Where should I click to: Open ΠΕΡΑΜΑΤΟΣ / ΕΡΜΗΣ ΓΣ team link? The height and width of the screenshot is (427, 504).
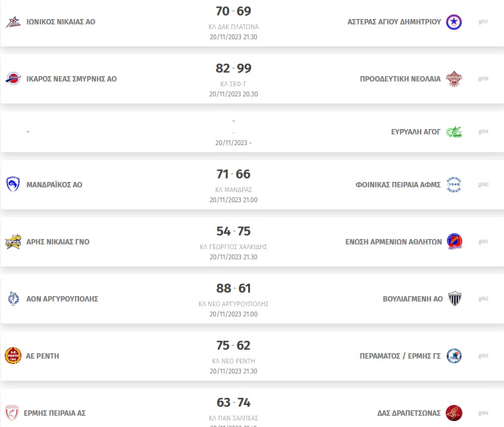click(400, 356)
